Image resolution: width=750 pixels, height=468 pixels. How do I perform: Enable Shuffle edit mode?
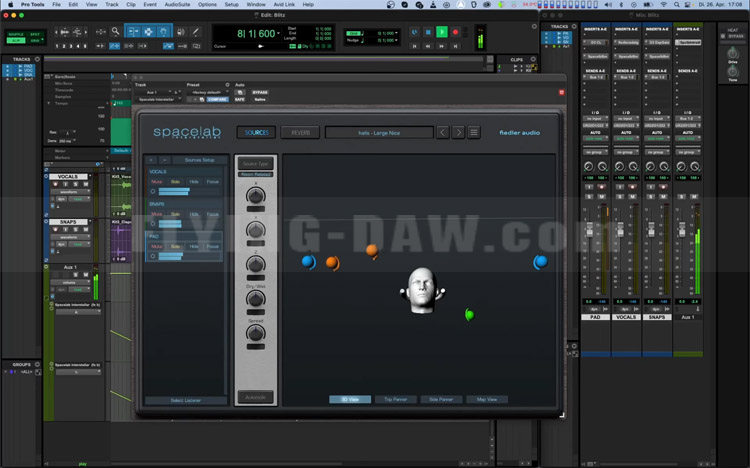point(16,34)
